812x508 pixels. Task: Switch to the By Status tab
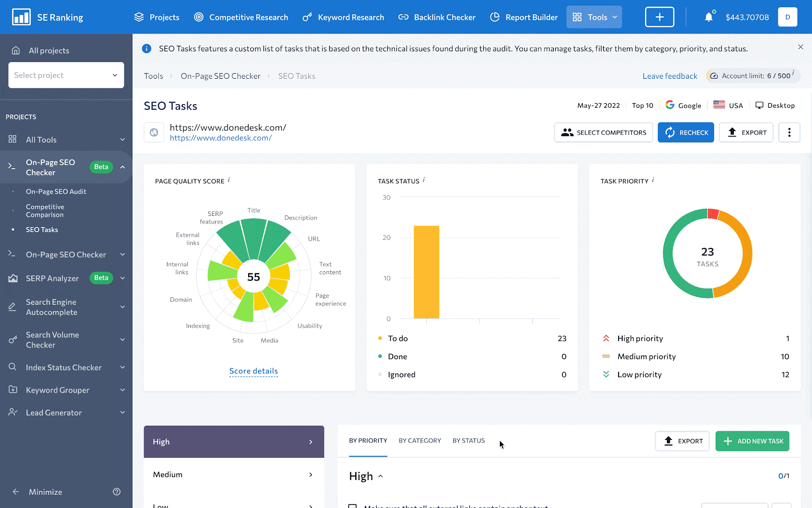(x=468, y=441)
